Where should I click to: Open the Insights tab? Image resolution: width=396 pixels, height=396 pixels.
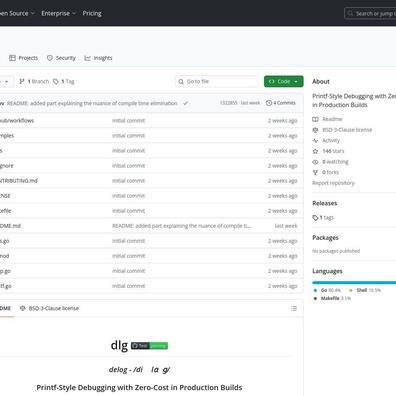point(98,58)
